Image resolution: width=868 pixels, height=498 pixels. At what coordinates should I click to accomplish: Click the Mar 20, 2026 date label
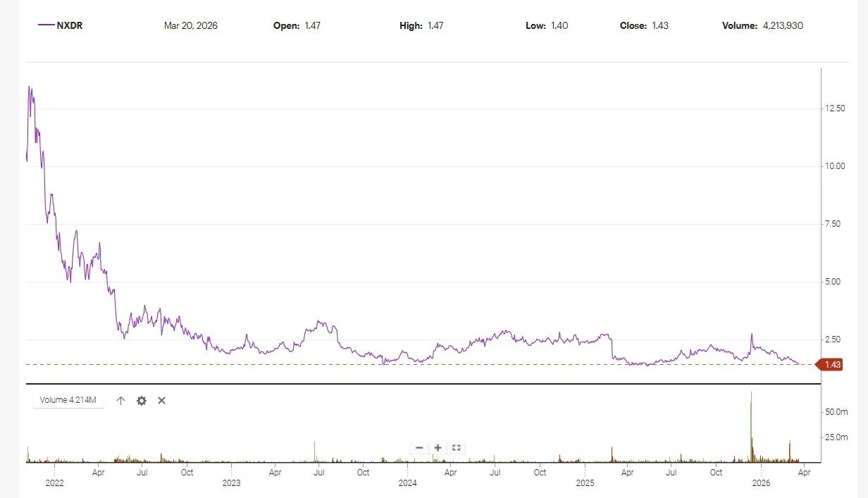[191, 25]
